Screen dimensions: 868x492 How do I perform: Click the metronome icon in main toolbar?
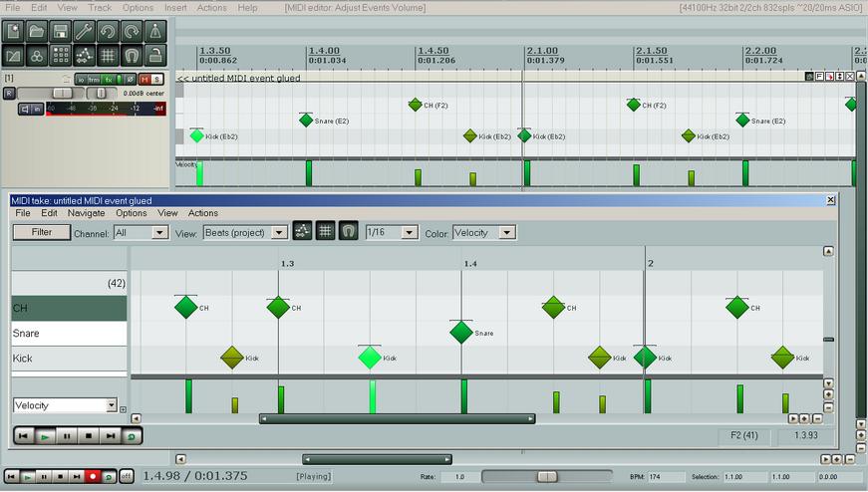(x=154, y=31)
